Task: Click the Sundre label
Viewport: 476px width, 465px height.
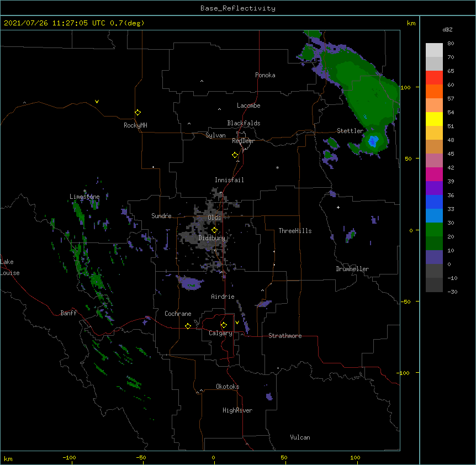Action: tap(161, 216)
